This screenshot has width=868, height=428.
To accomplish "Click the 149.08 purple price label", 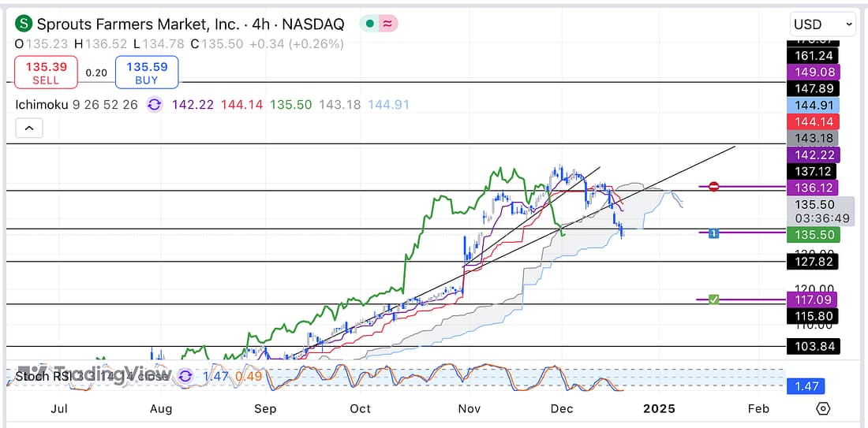I will pos(812,72).
